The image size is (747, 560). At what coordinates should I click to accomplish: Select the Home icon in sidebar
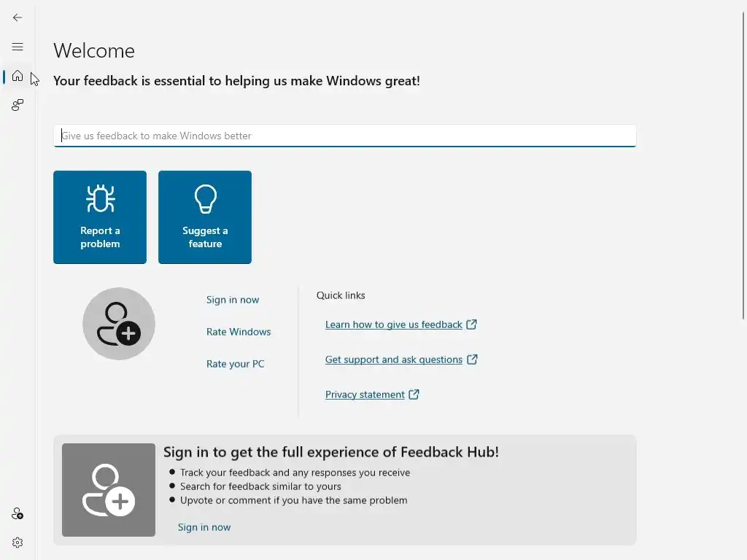(x=18, y=76)
